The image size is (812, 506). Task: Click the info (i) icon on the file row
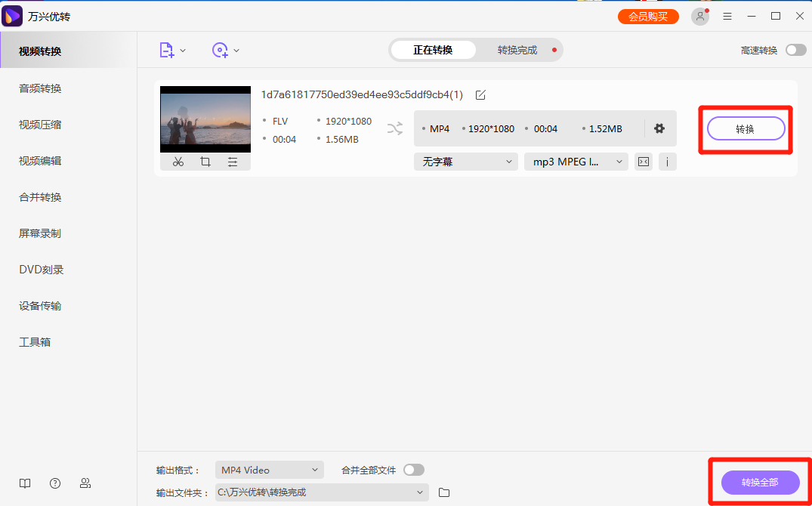click(x=667, y=161)
